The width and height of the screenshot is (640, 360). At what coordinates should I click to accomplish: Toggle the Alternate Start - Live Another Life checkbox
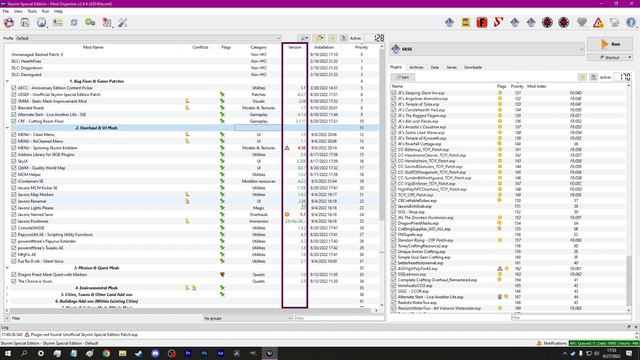pyautogui.click(x=14, y=114)
